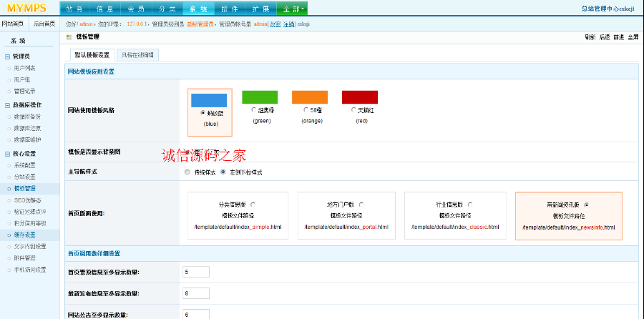Open the 插件 top menu
The width and height of the screenshot is (644, 319).
click(230, 9)
